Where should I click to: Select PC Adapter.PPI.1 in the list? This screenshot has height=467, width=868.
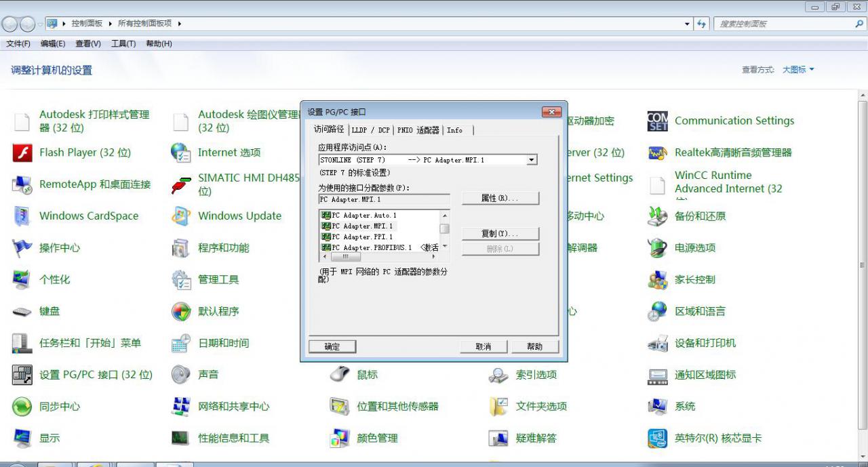(357, 237)
